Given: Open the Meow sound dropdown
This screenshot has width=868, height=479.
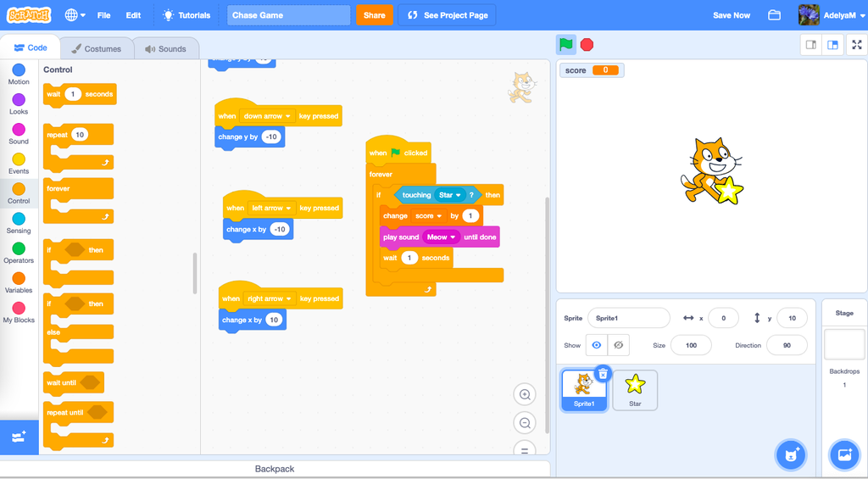Looking at the screenshot, I should tap(441, 237).
